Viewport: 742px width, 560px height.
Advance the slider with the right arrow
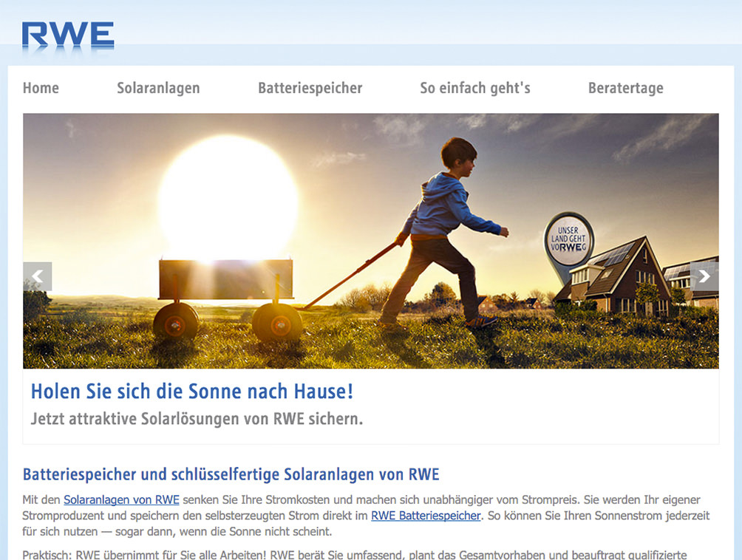[x=704, y=276]
